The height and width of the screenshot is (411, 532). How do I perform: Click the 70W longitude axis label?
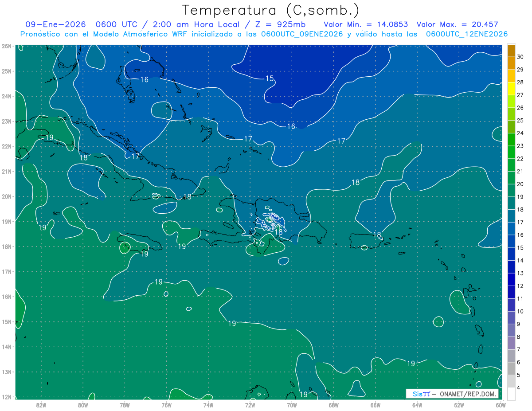[292, 405]
